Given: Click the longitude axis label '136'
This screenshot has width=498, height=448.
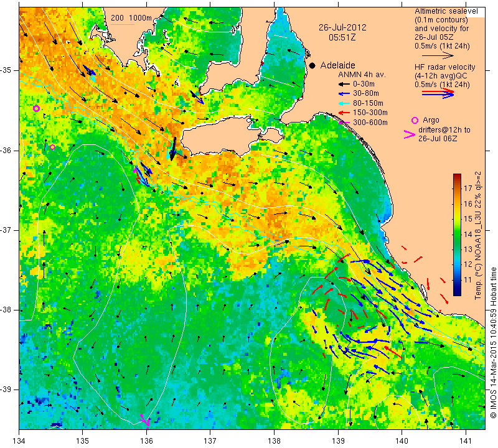Looking at the screenshot, I should click(x=146, y=441).
